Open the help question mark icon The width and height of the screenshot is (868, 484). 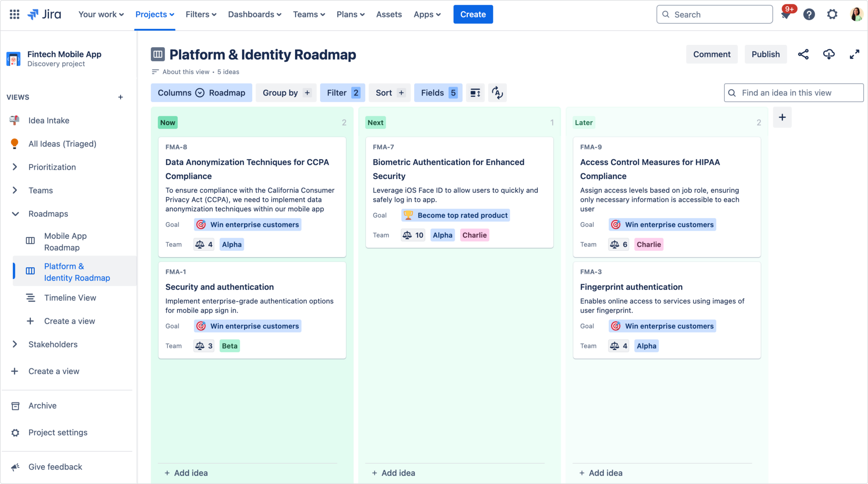pos(809,14)
